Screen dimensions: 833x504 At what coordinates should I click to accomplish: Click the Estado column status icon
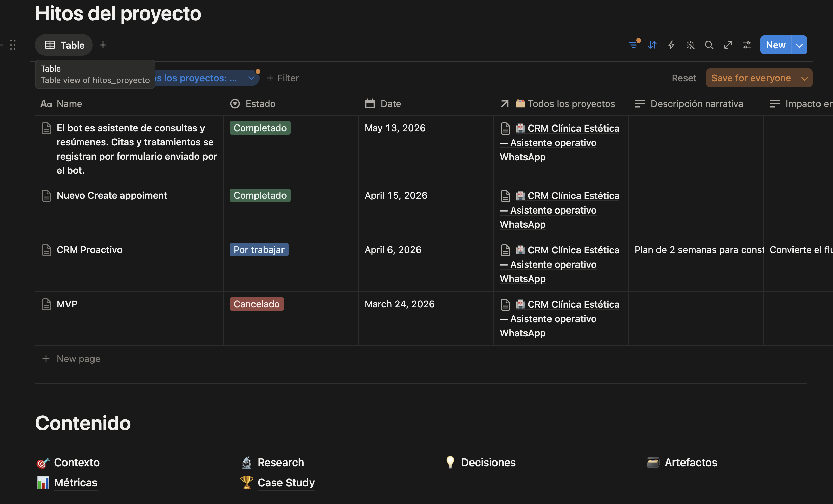point(235,103)
